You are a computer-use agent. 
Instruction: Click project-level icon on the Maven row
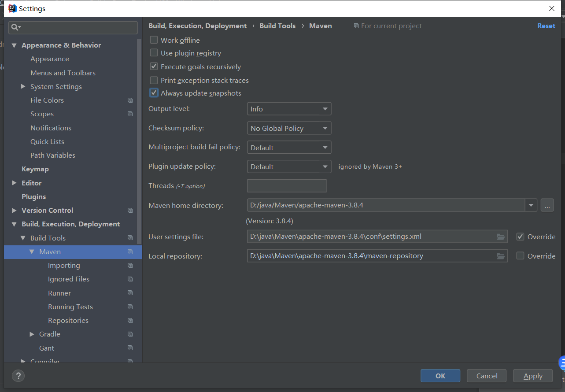coord(130,252)
